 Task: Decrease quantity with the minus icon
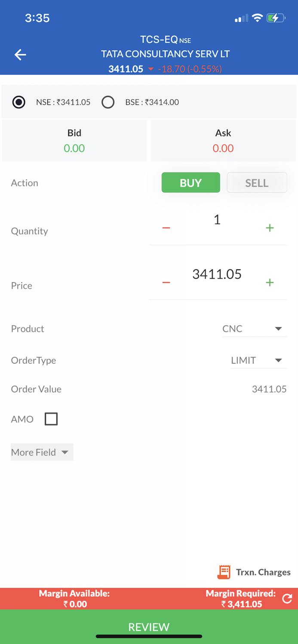(x=166, y=228)
